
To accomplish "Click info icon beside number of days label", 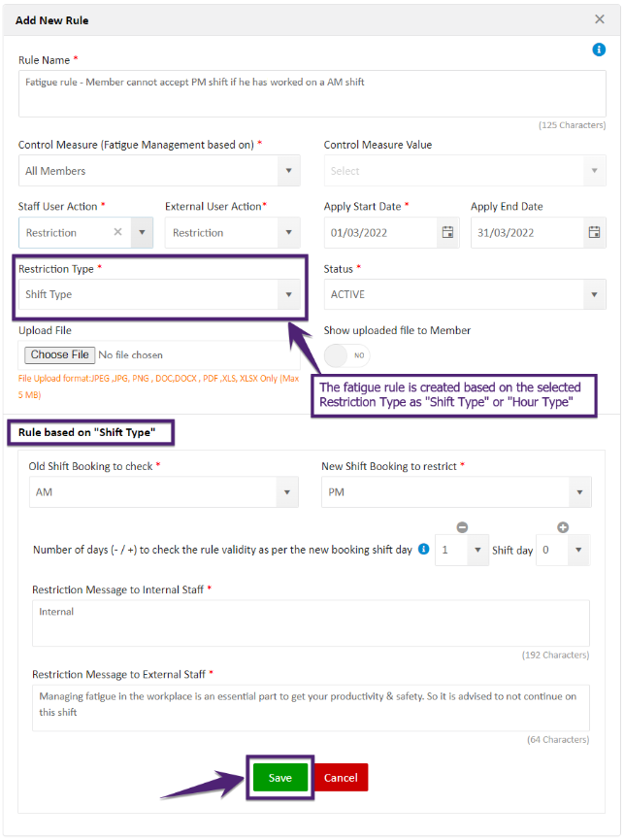I will (423, 549).
